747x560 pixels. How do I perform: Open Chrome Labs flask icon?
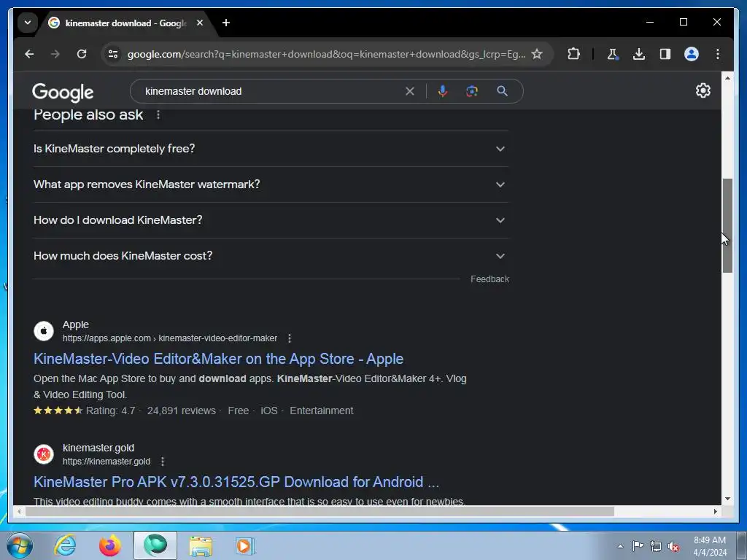point(613,54)
